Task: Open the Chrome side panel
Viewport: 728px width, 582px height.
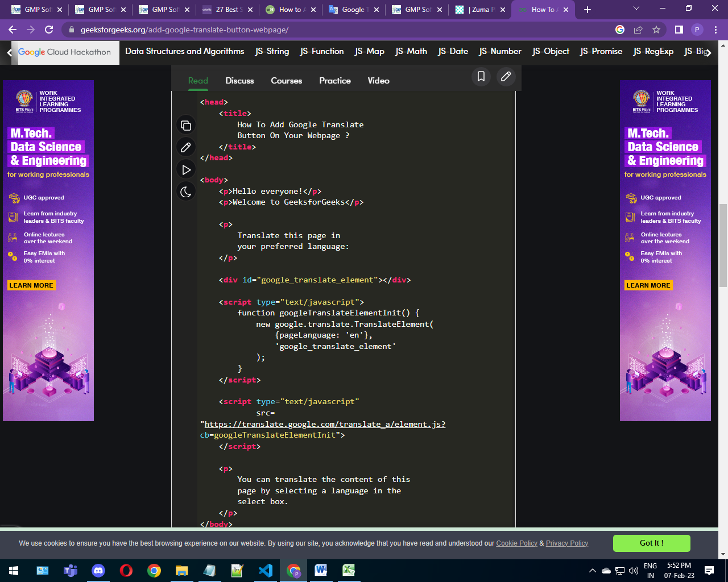Action: (x=679, y=30)
